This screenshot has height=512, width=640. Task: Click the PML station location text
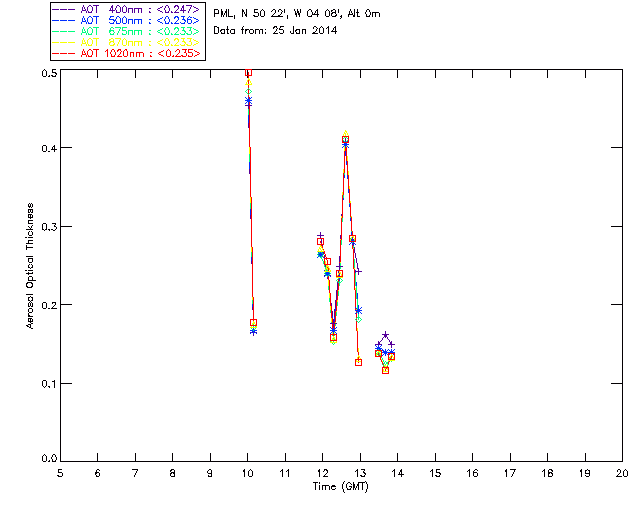pos(297,13)
